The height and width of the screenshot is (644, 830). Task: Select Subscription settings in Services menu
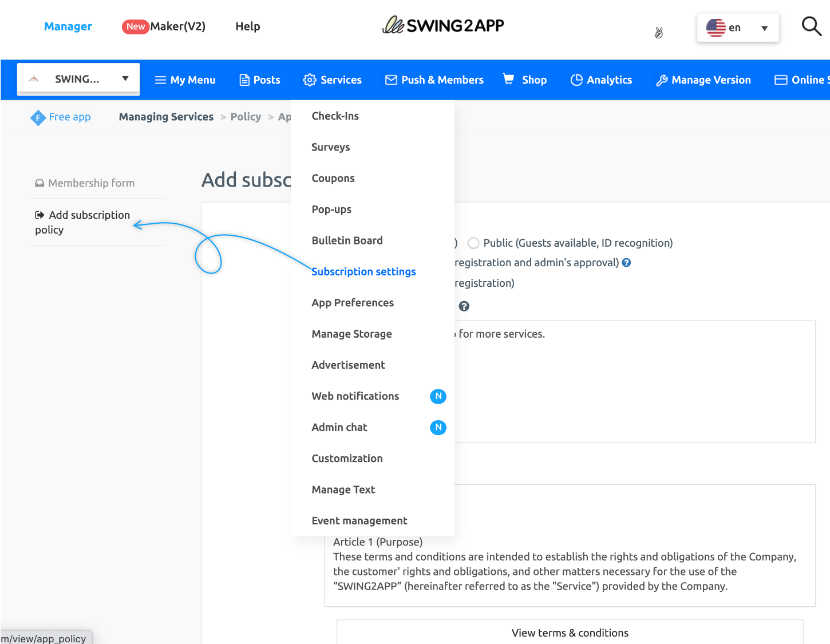(x=363, y=272)
